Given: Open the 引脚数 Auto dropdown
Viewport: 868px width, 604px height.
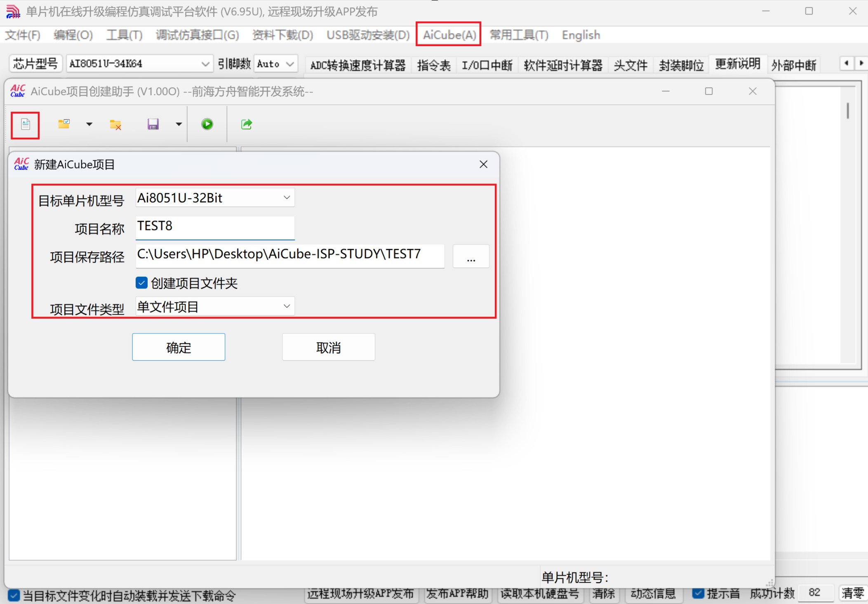Looking at the screenshot, I should tap(276, 64).
